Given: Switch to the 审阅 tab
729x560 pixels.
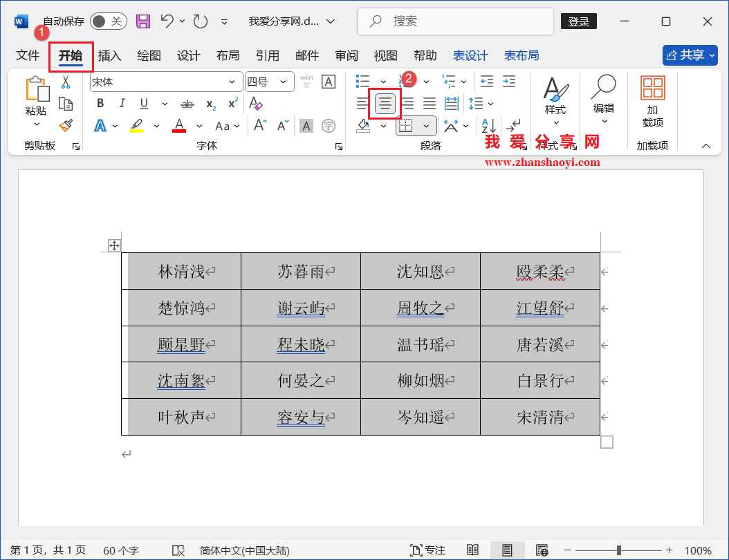Looking at the screenshot, I should 347,56.
